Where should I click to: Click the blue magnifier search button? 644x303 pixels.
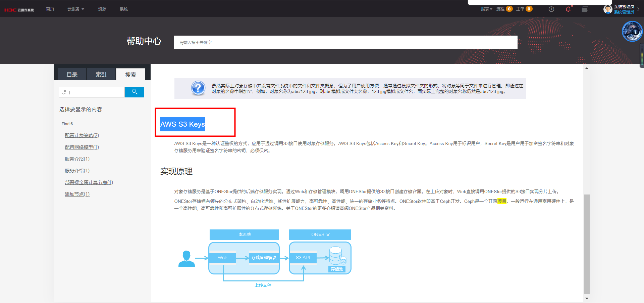(135, 92)
